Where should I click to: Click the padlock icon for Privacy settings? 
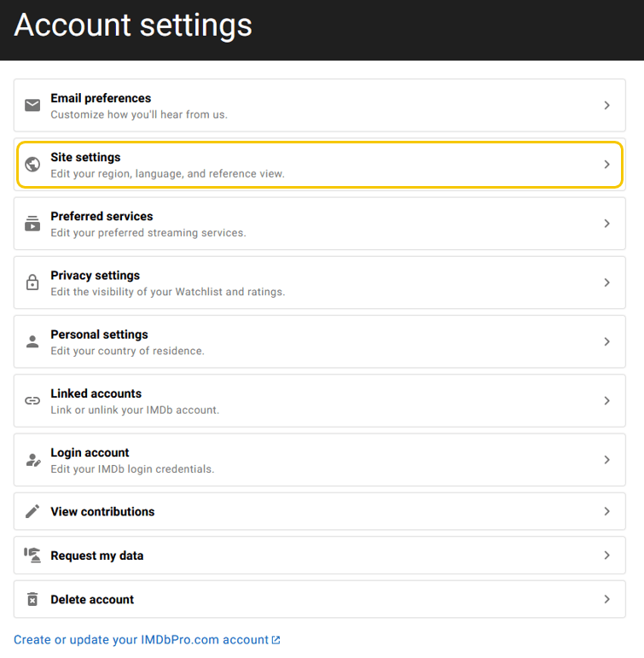point(32,282)
